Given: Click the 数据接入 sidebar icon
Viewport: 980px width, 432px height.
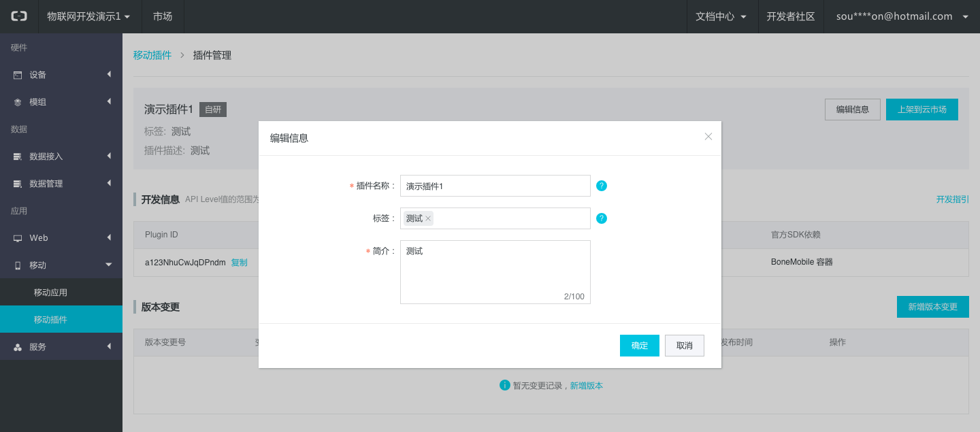Looking at the screenshot, I should (x=18, y=156).
